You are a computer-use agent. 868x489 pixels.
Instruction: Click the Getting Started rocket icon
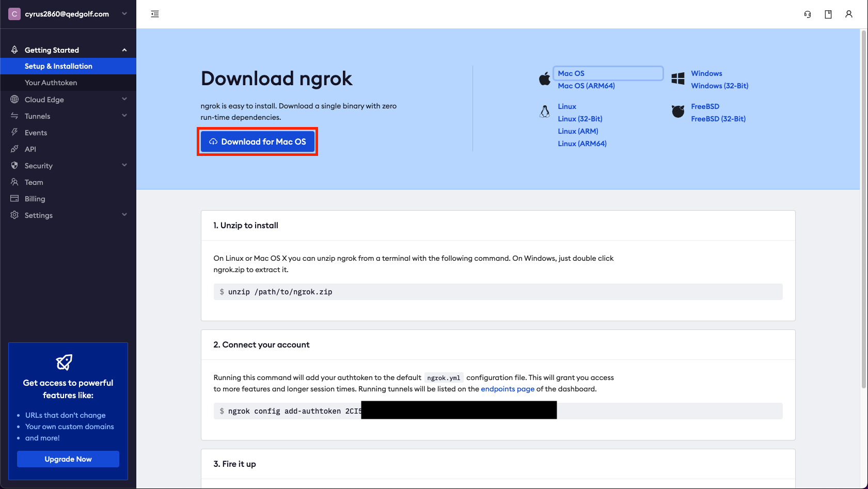coord(14,50)
